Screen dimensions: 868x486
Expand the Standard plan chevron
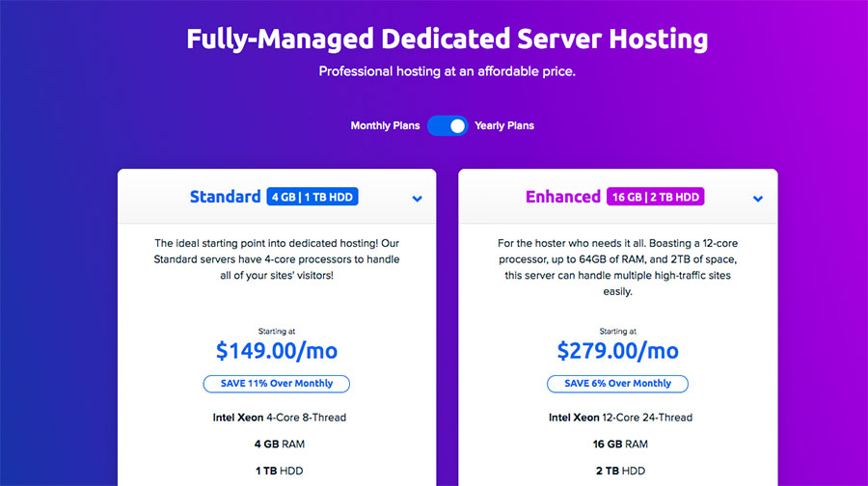[418, 199]
